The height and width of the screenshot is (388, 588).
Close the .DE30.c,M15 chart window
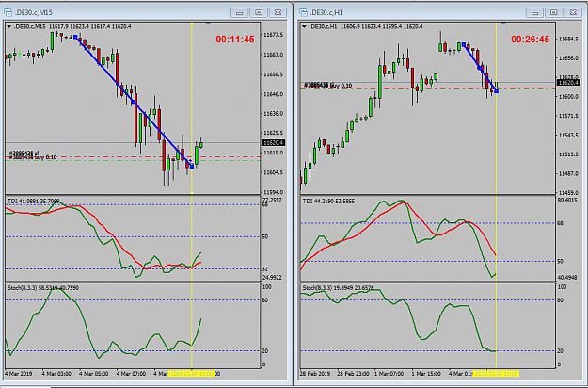click(278, 13)
